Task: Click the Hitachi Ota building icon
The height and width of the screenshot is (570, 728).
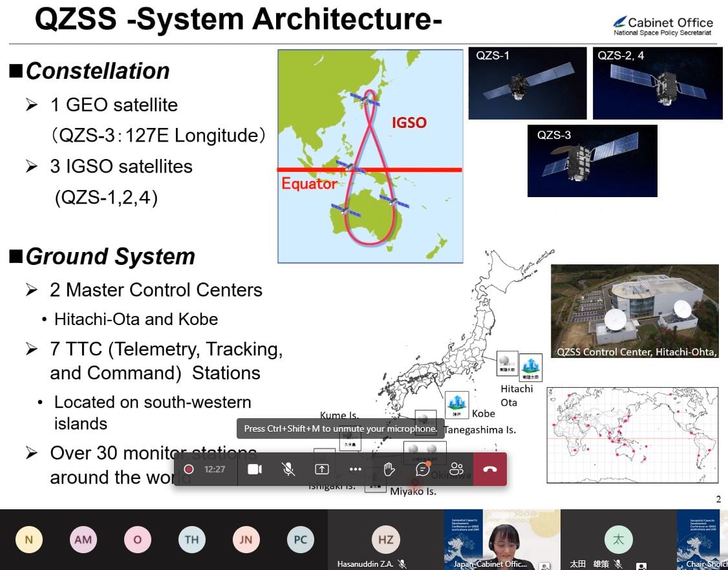Action: pos(530,366)
